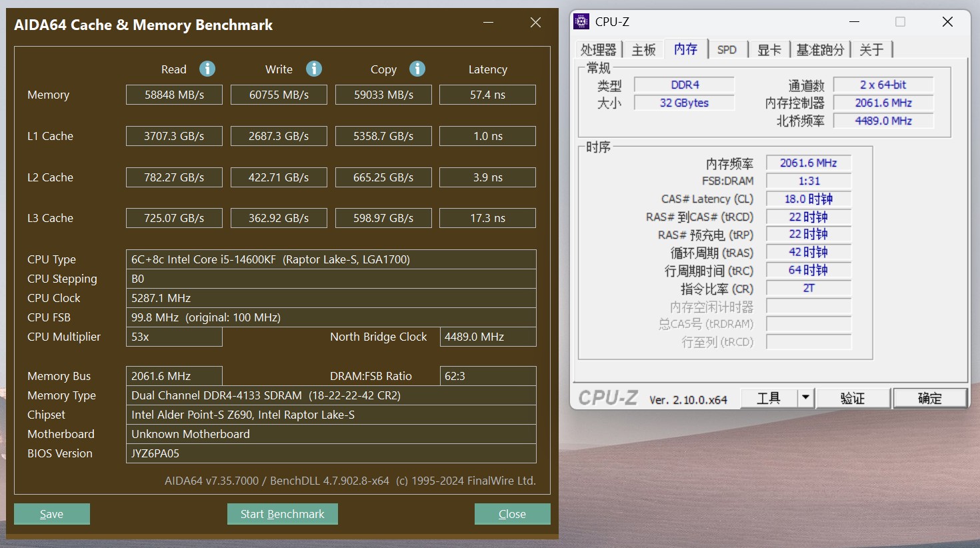Screen dimensions: 980x548
Task: Click the 确定 button
Action: 930,398
